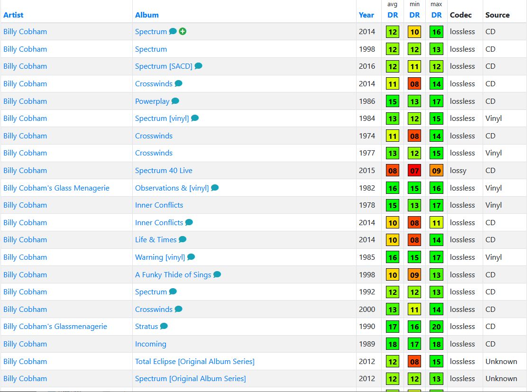Click 'Unknown' source in Total Eclipse row
Viewport: 532px width, 392px height.
point(501,362)
